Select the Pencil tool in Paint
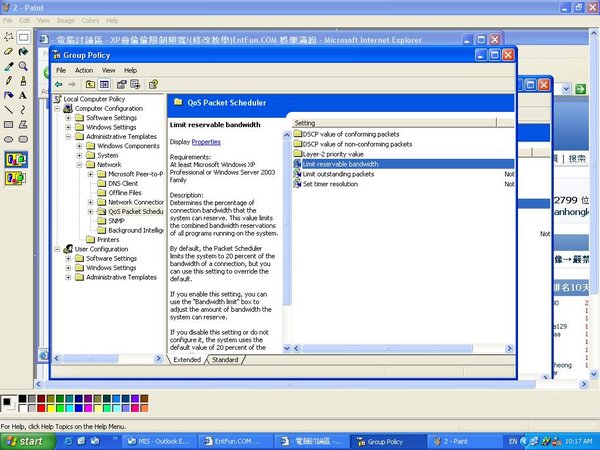Viewport: 600px width, 450px height. click(x=8, y=80)
